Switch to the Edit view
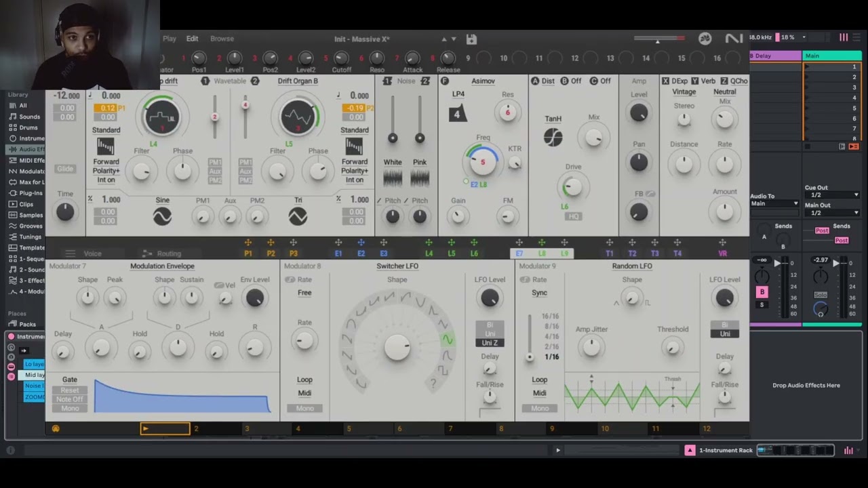Viewport: 868px width, 488px height. (x=193, y=39)
